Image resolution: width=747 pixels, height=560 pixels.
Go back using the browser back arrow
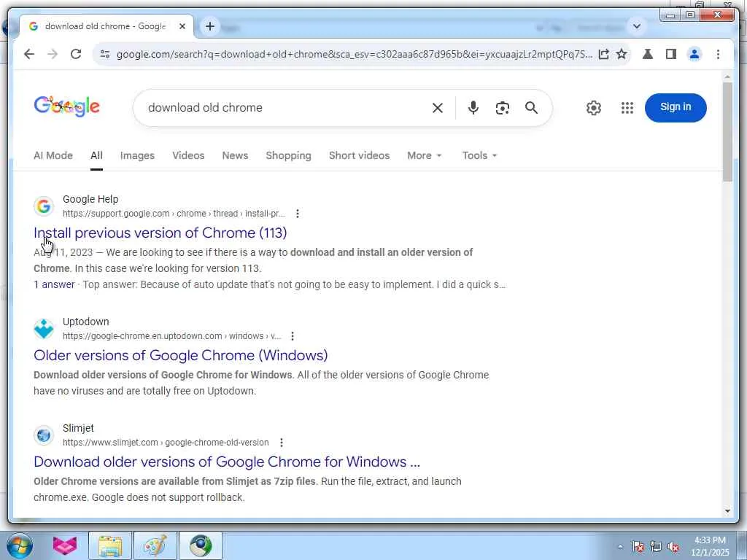(29, 54)
